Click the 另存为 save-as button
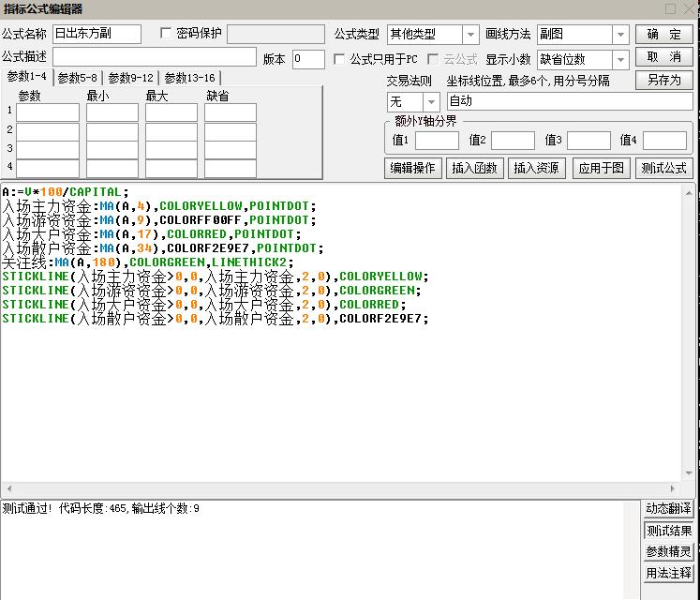This screenshot has height=600, width=700. pos(663,81)
